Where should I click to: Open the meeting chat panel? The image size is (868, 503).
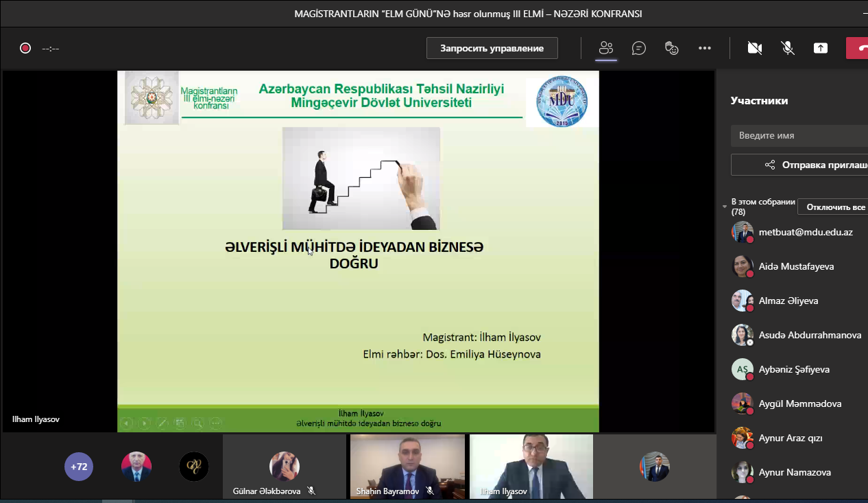[638, 48]
